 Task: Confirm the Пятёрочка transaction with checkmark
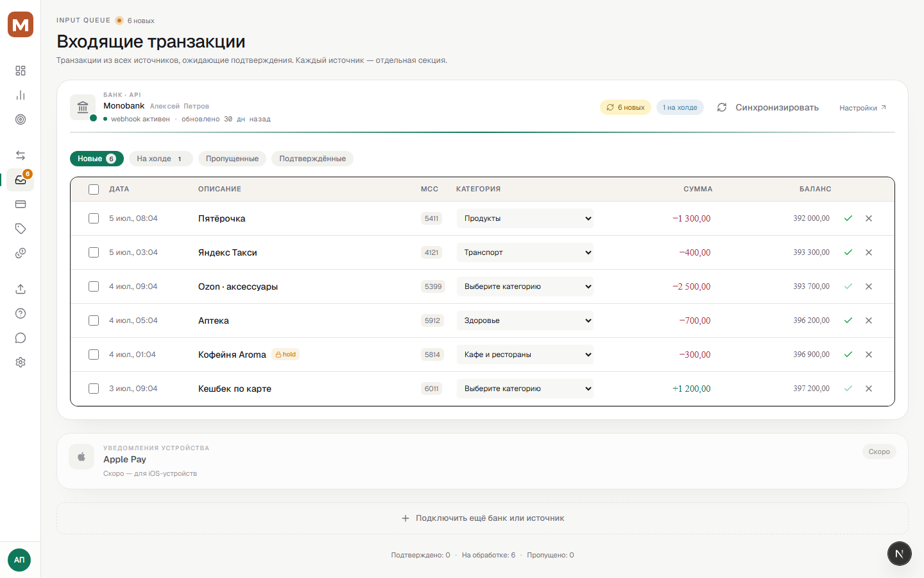(848, 218)
